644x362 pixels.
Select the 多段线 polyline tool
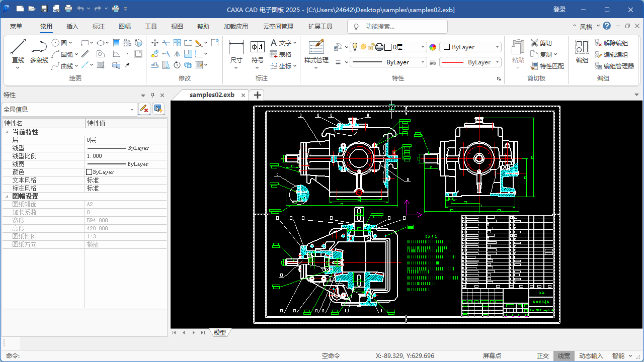click(39, 47)
